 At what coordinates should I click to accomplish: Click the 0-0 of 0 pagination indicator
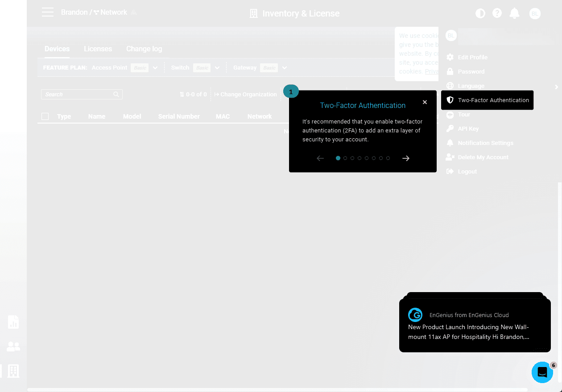coord(193,95)
